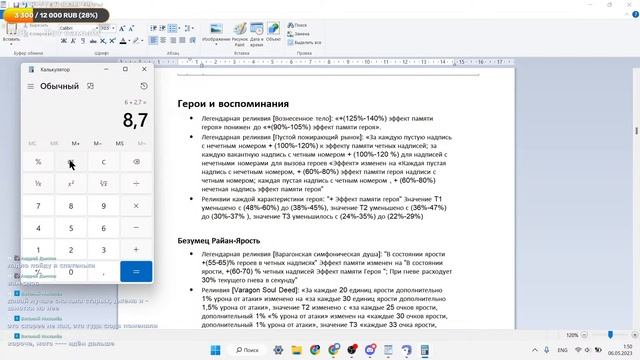This screenshot has height=360, width=640.
Task: Click digit 6 on the Calculator
Action: 104,227
